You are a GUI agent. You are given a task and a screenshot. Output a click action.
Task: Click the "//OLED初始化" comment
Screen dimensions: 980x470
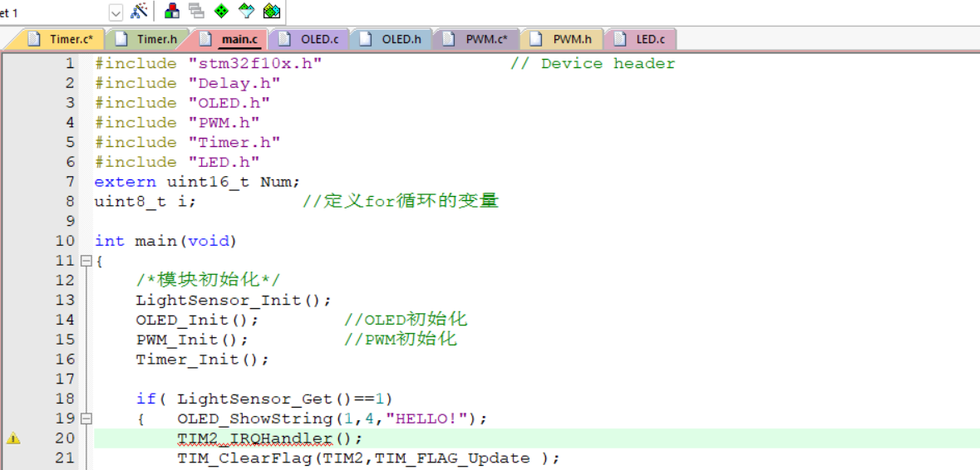point(406,320)
